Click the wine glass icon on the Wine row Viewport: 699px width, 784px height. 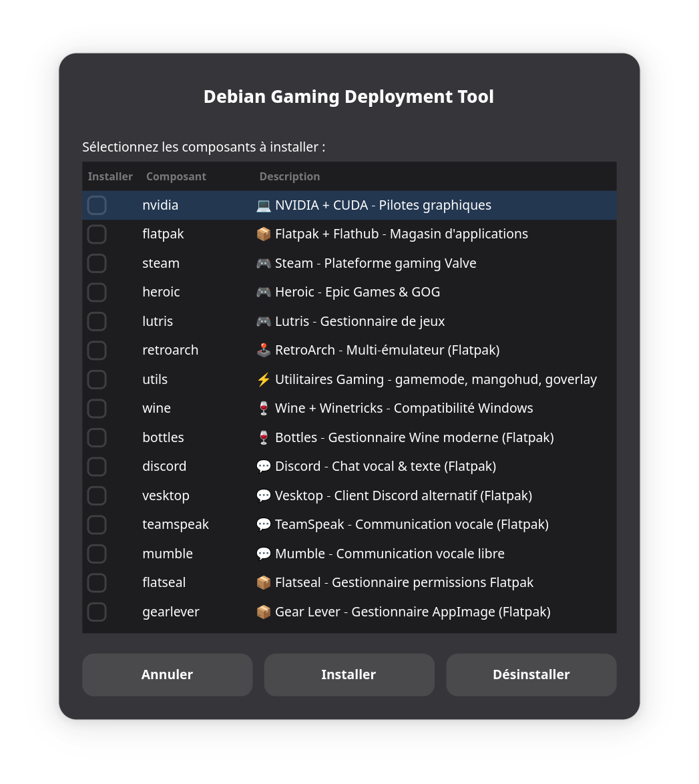pyautogui.click(x=263, y=408)
